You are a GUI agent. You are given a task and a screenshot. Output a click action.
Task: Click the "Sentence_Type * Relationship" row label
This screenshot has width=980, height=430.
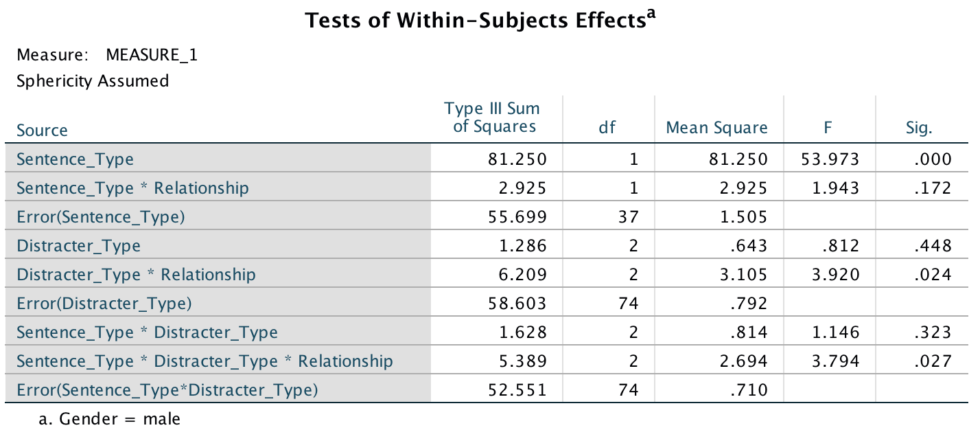click(x=132, y=188)
